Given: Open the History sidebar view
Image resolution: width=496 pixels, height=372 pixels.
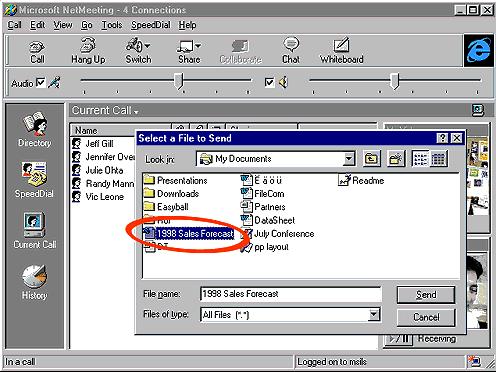Looking at the screenshot, I should point(34,282).
